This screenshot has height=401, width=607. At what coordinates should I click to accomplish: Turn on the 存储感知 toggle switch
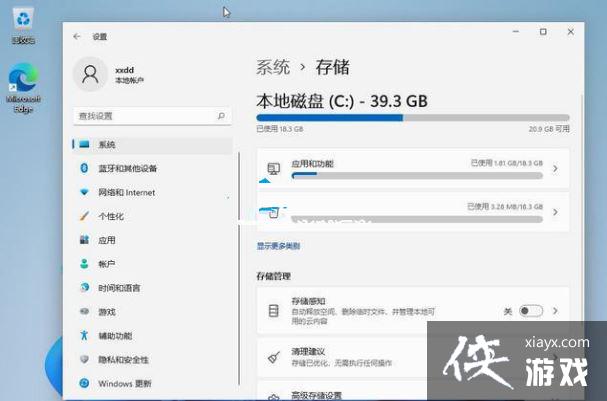(531, 311)
